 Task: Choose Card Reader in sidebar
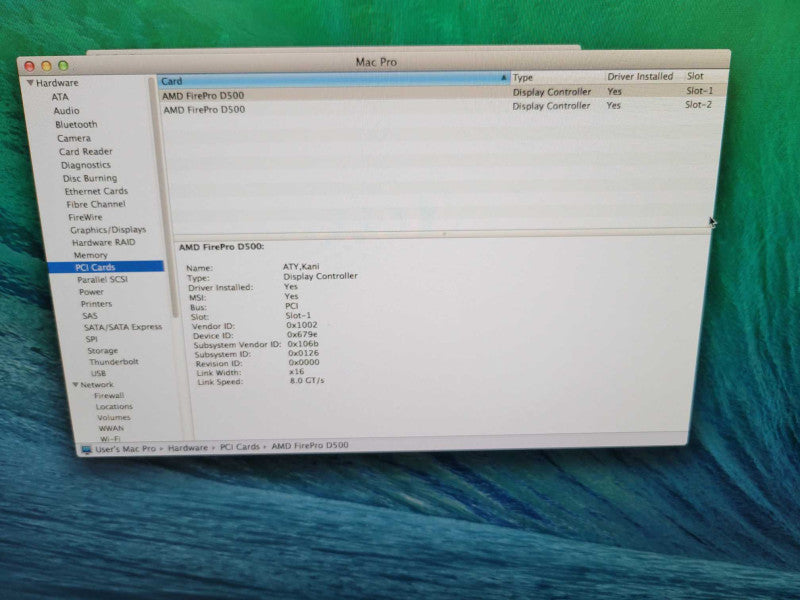(85, 152)
